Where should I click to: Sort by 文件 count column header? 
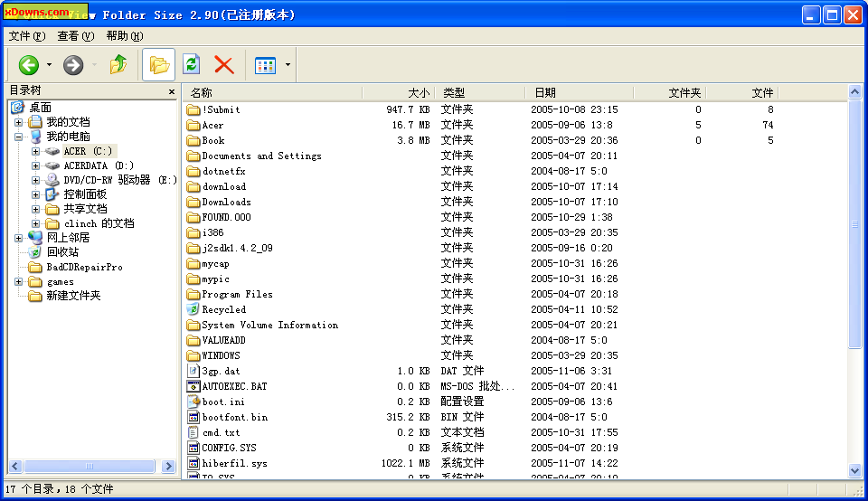tap(742, 93)
